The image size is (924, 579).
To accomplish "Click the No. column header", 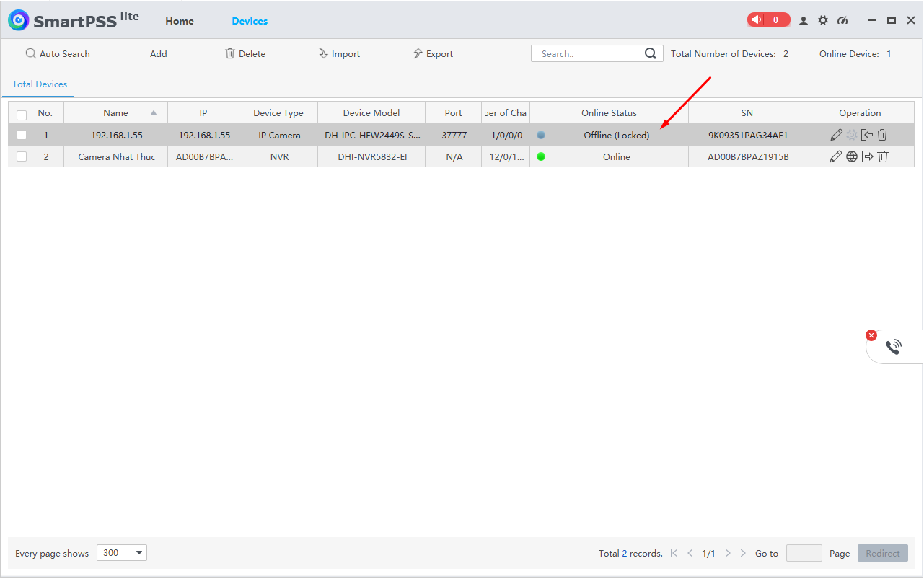I will pyautogui.click(x=45, y=112).
